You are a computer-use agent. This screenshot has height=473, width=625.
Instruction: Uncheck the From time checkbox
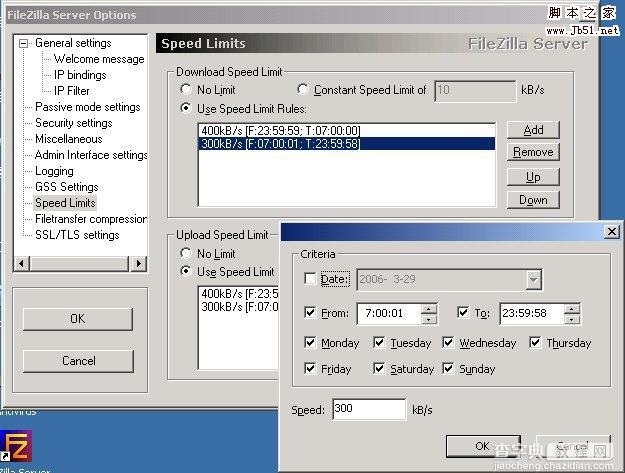(x=310, y=313)
